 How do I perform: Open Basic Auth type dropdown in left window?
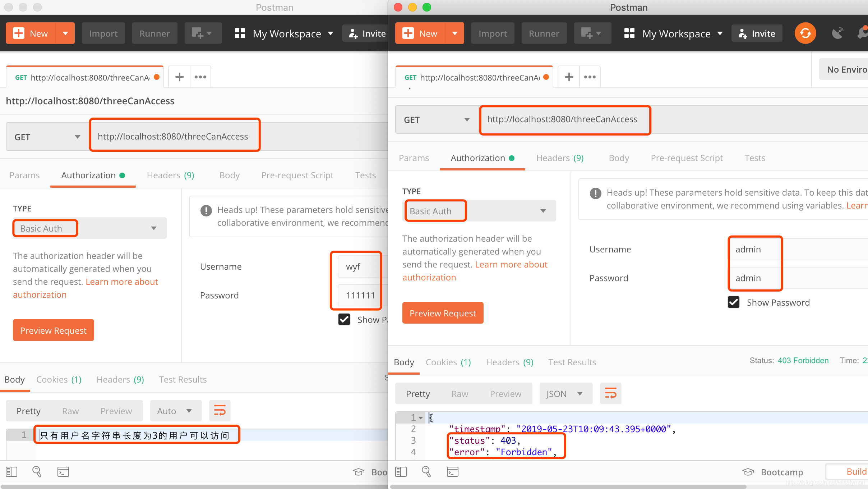(90, 228)
